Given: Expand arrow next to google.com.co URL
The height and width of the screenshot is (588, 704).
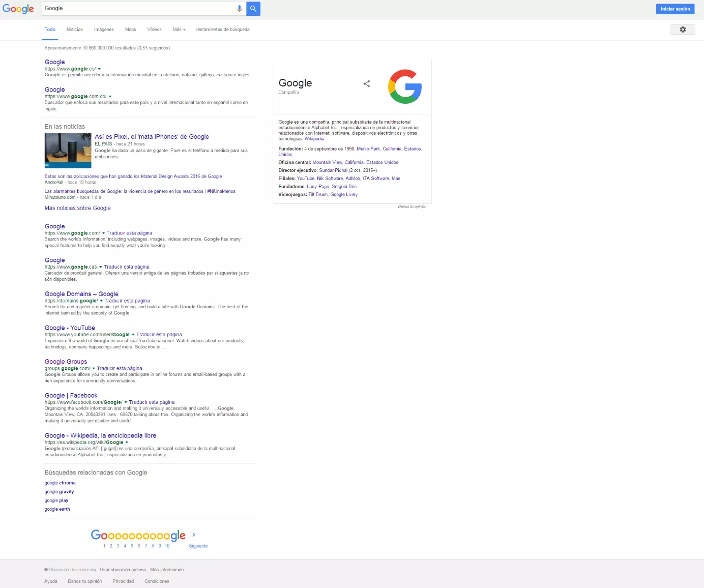Looking at the screenshot, I should coord(110,97).
